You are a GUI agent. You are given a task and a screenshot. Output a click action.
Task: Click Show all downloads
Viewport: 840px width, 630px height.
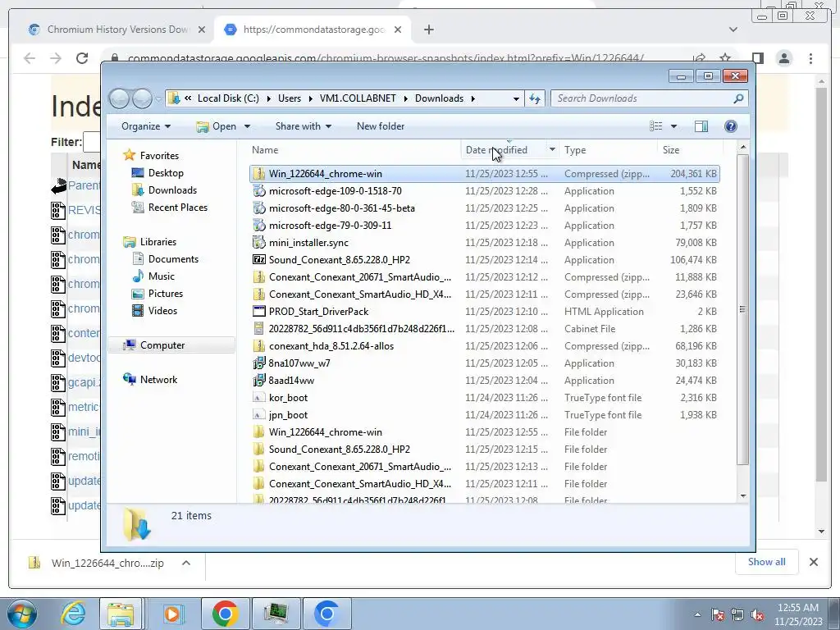(x=767, y=562)
